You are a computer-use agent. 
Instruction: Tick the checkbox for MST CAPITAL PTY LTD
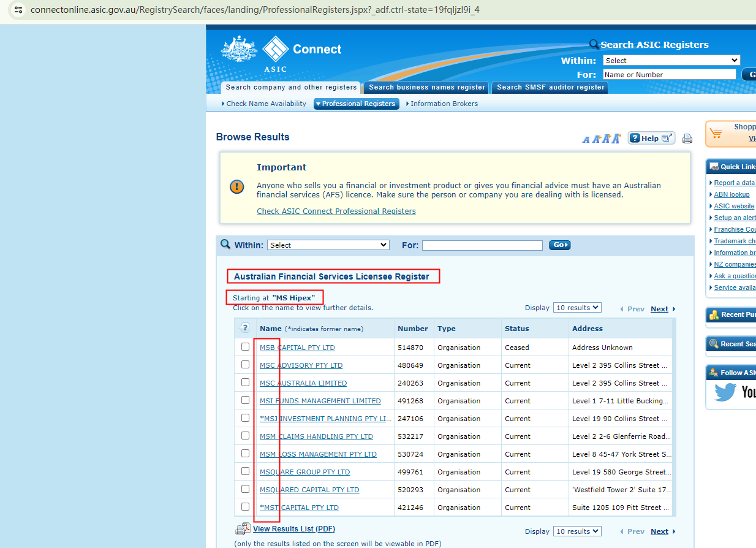245,506
